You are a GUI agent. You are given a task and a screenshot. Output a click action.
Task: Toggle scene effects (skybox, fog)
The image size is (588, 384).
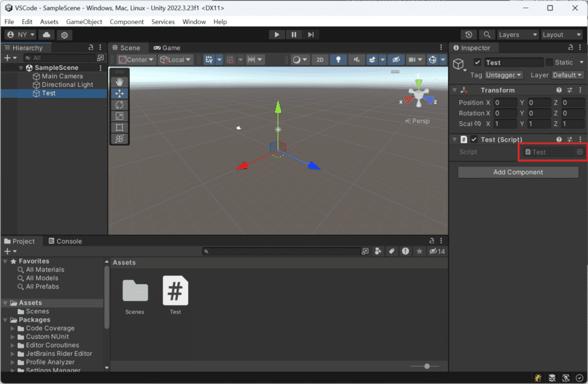click(372, 60)
